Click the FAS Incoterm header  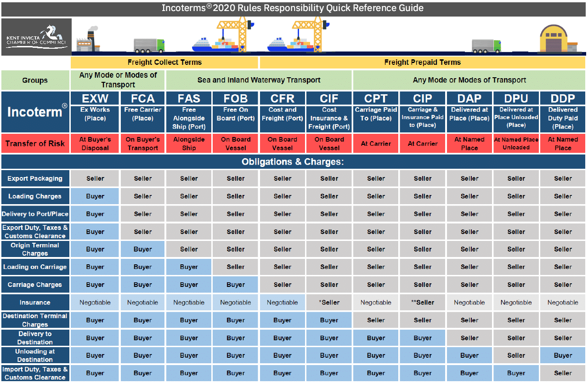(x=189, y=98)
